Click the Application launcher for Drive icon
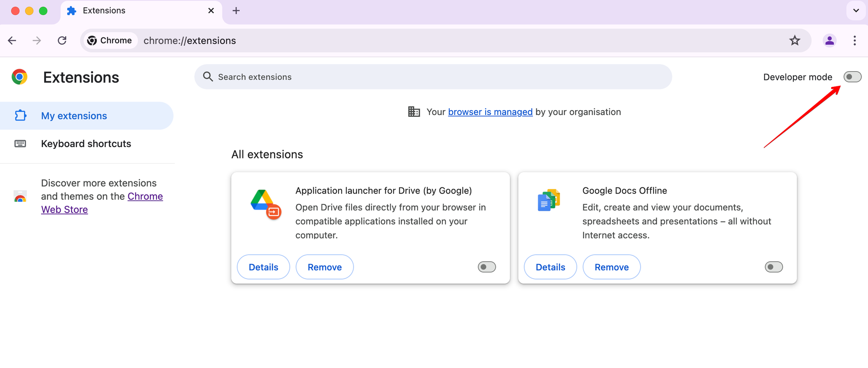Screen dimensions: 868x368 [x=266, y=204]
